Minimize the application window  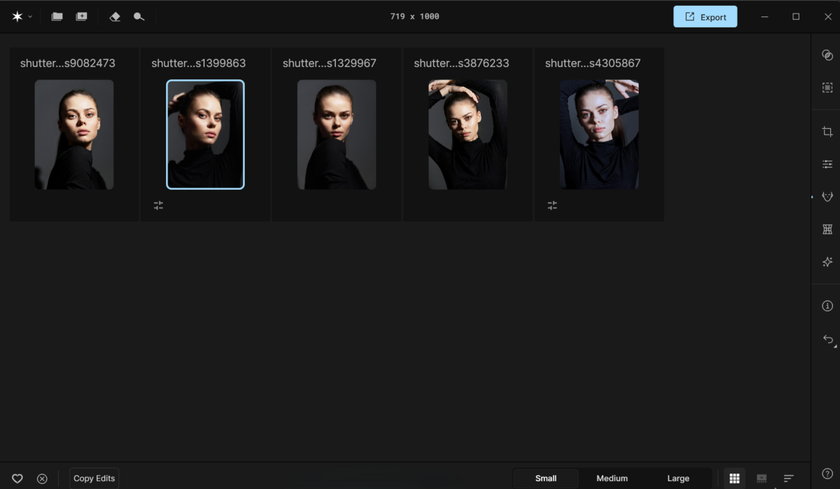(764, 17)
